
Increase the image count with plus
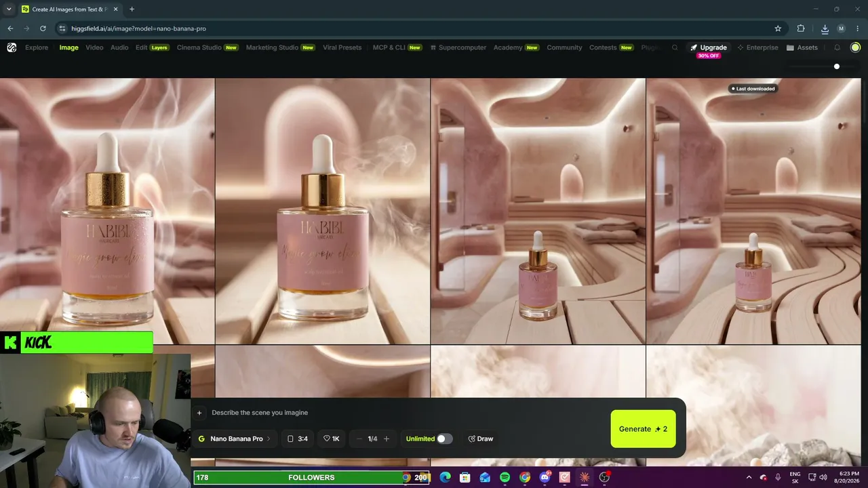[x=387, y=439]
